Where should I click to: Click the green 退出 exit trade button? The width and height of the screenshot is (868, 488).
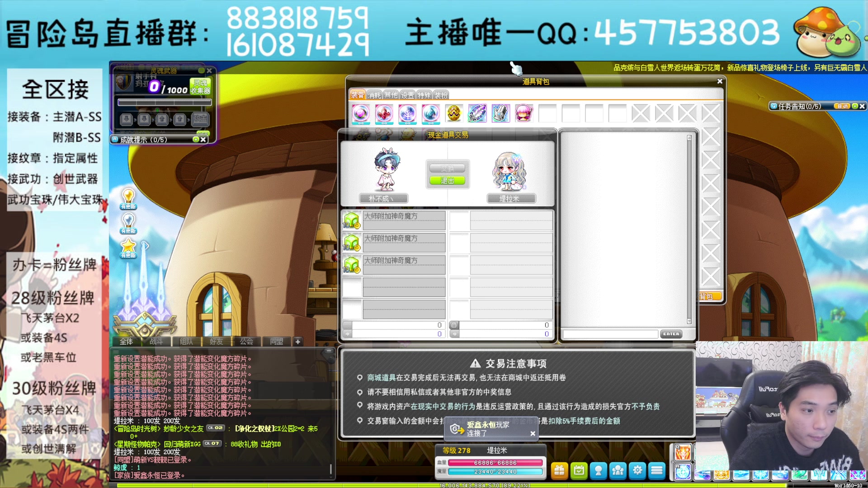click(x=447, y=181)
